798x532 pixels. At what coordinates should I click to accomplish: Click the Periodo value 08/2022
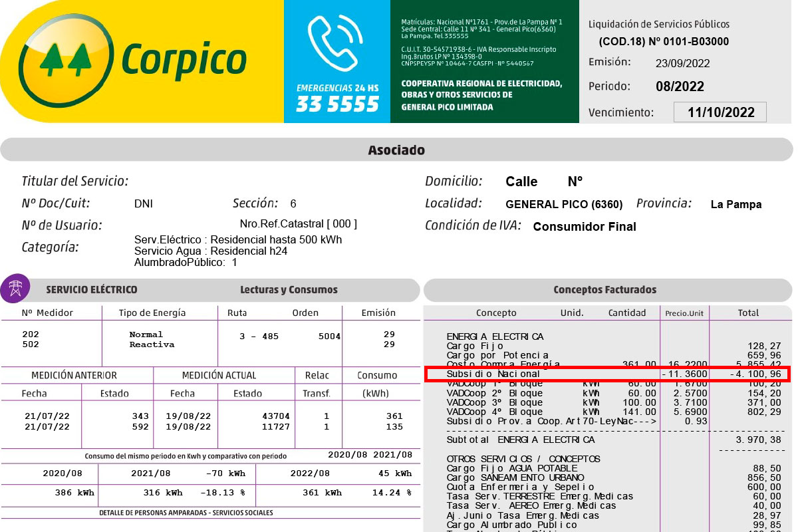(680, 86)
